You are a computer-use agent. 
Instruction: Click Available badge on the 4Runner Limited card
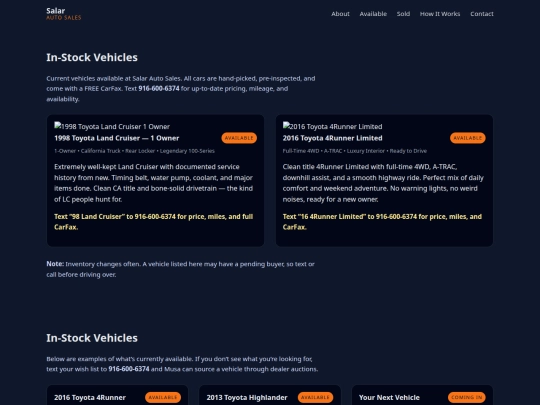click(468, 138)
